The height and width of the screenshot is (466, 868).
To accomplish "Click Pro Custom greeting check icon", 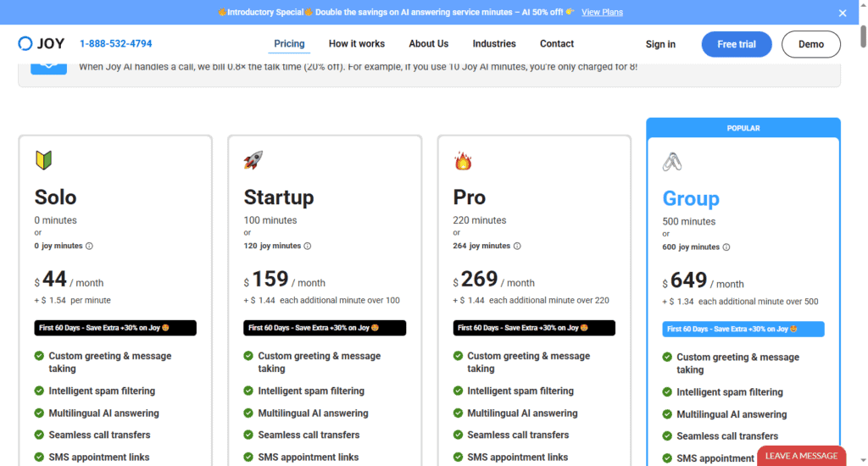I will pyautogui.click(x=458, y=356).
